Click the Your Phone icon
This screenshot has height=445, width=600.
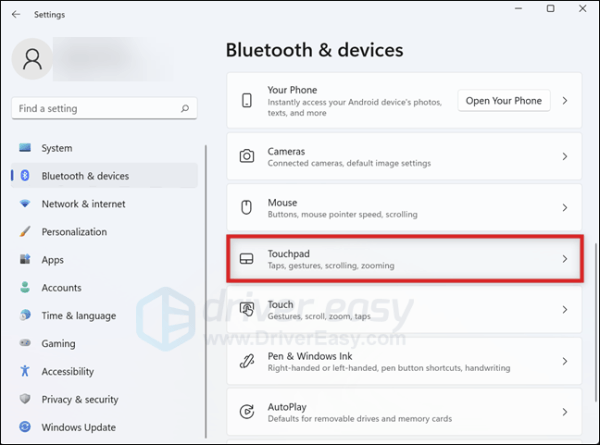(247, 100)
